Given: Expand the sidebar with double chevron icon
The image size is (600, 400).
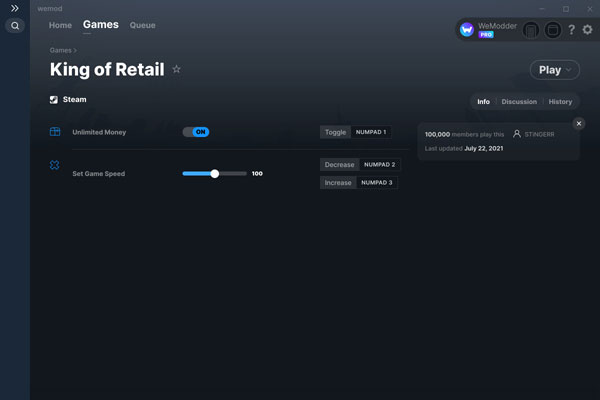Looking at the screenshot, I should (x=15, y=8).
